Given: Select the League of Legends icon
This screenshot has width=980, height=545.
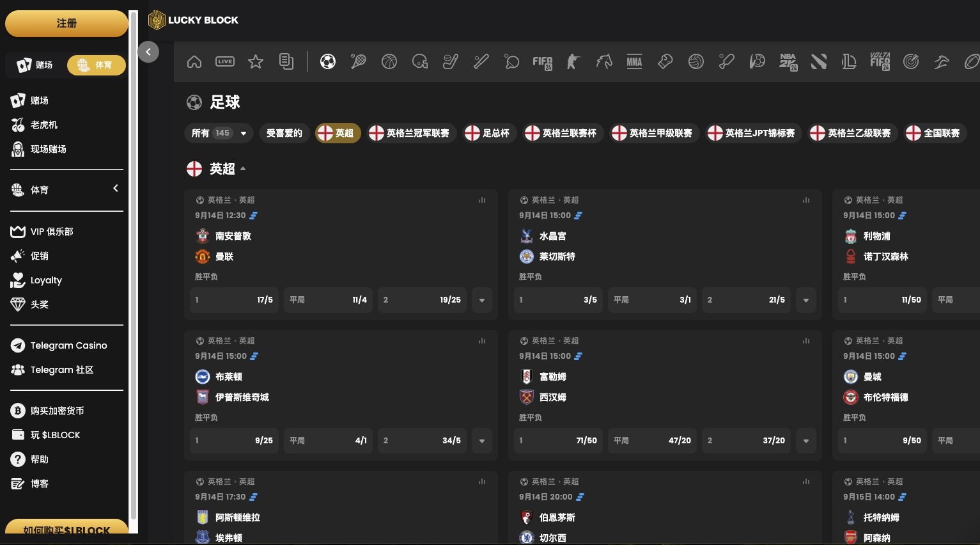Looking at the screenshot, I should click(x=850, y=61).
